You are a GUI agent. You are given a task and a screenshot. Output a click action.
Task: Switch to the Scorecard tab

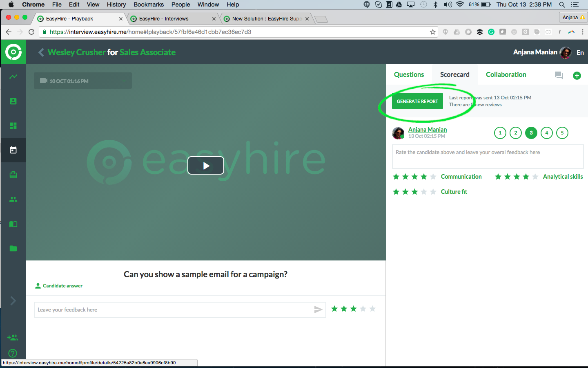[x=454, y=74]
